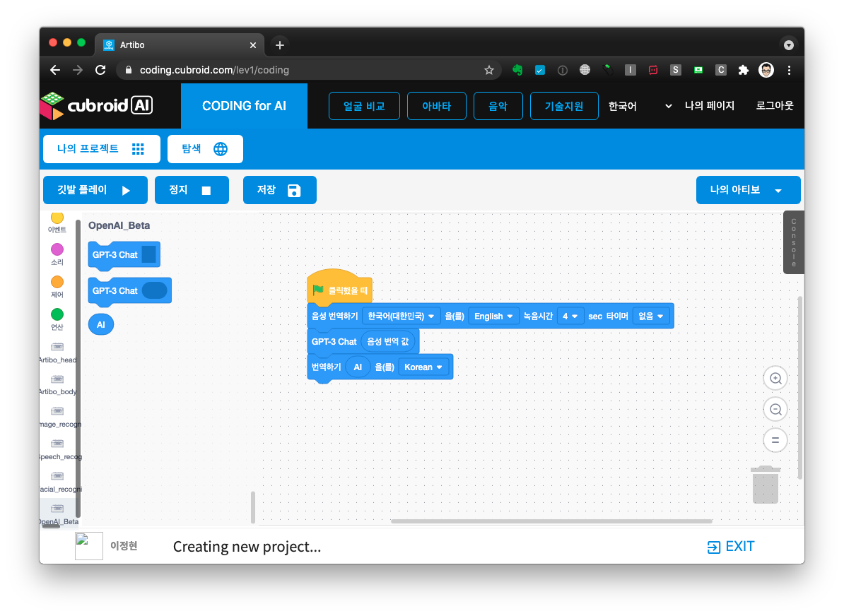Click the AI reporter inside 번역하기 block
This screenshot has width=844, height=616.
[x=358, y=367]
